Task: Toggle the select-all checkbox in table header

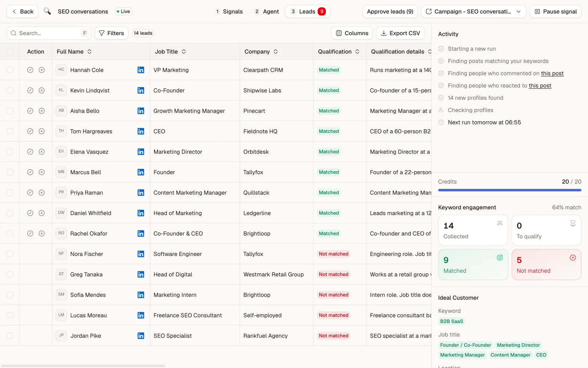Action: tap(10, 52)
